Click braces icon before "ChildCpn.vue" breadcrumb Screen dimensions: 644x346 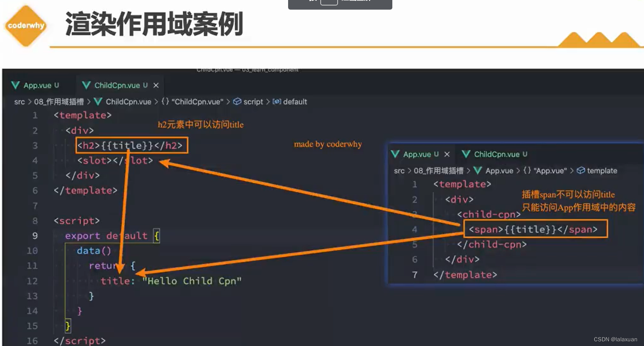[x=165, y=102]
